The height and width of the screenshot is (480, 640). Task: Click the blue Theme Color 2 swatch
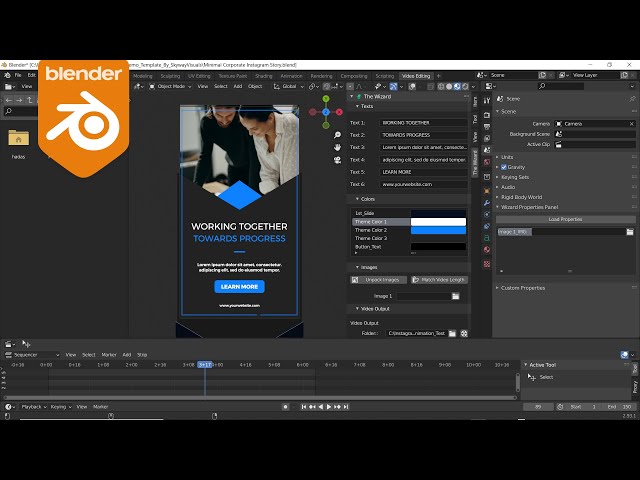tap(438, 230)
